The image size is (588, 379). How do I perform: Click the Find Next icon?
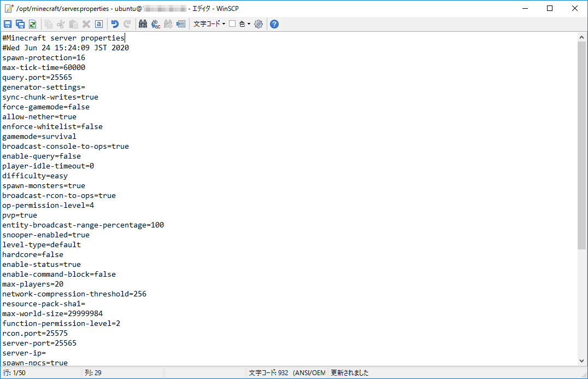point(168,24)
